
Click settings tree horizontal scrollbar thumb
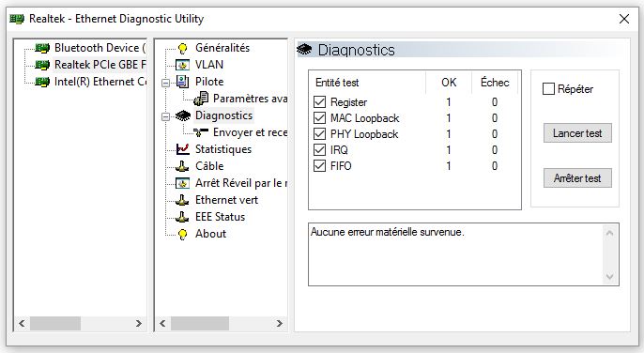click(200, 323)
